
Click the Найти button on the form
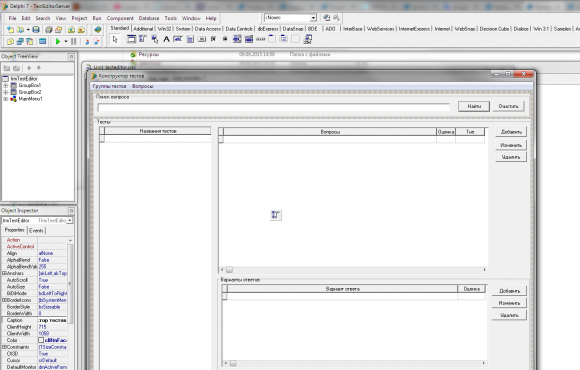pyautogui.click(x=474, y=107)
